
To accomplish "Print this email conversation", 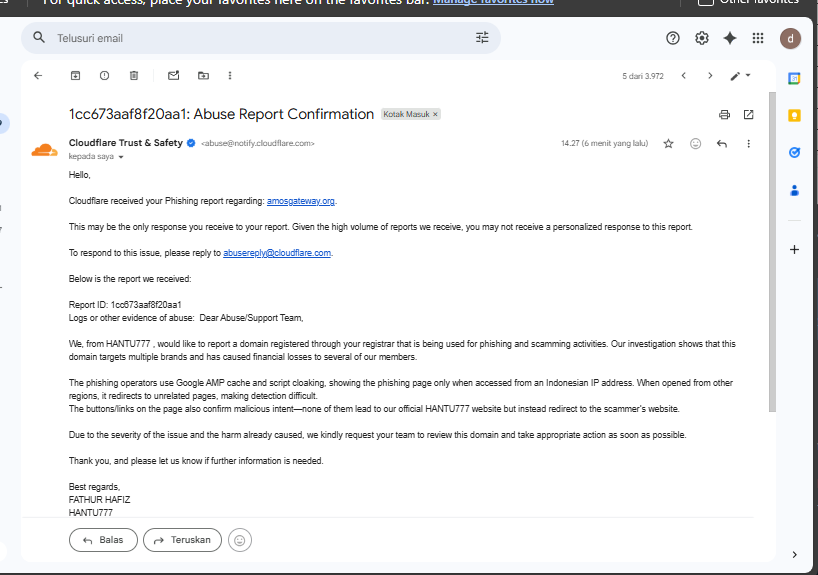I will (724, 114).
